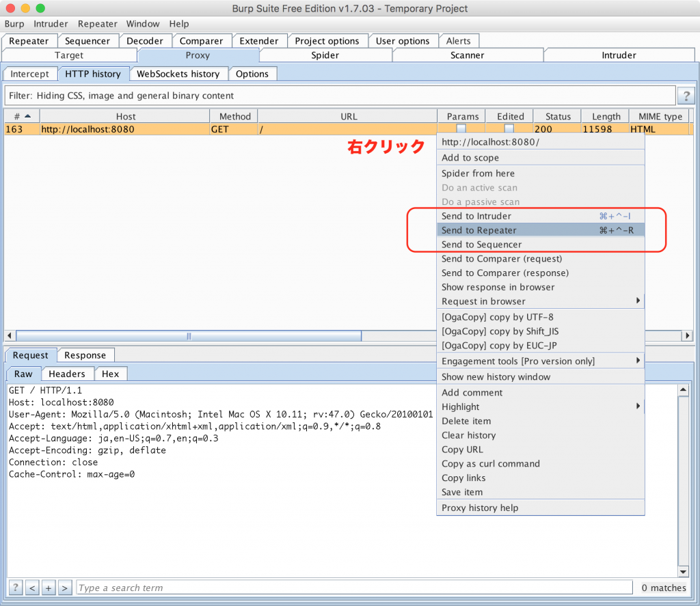Screen dimensions: 700x606
Task: Toggle Edited checkbox for request 163
Action: 509,128
